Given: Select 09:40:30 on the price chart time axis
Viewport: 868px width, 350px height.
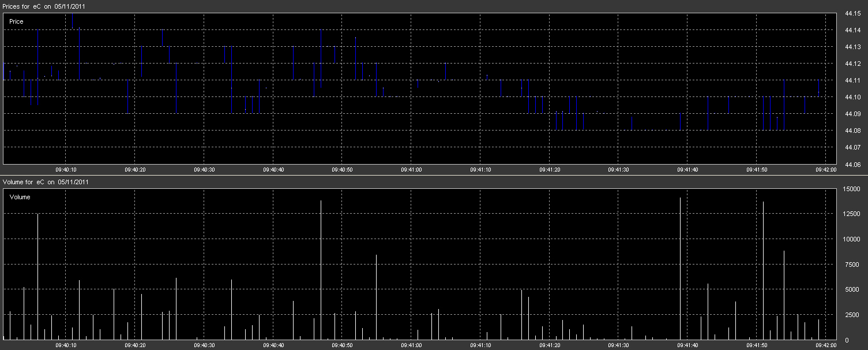Looking at the screenshot, I should pyautogui.click(x=204, y=170).
